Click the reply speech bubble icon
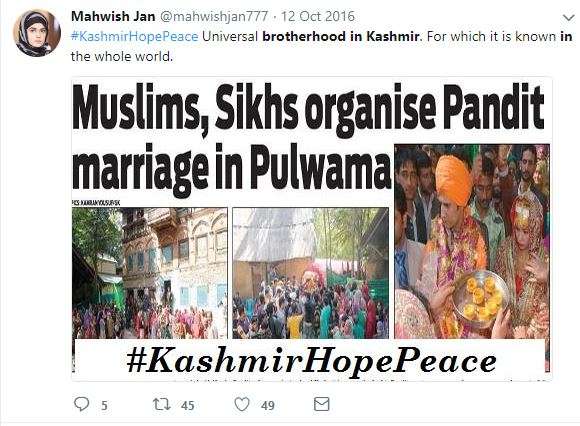The height and width of the screenshot is (426, 580). (81, 404)
